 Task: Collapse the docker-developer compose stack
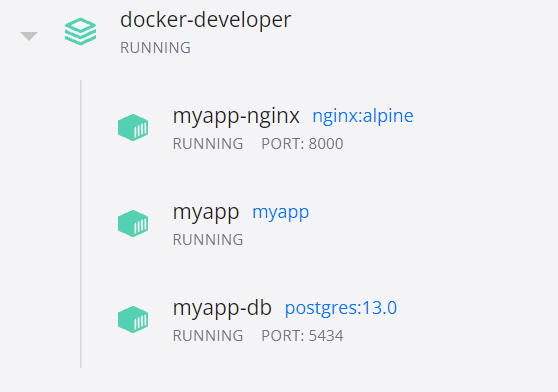tap(29, 36)
